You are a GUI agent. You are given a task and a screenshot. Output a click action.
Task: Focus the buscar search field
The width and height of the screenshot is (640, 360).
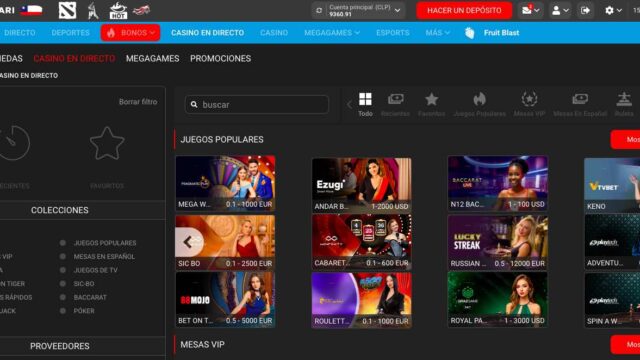(x=257, y=104)
